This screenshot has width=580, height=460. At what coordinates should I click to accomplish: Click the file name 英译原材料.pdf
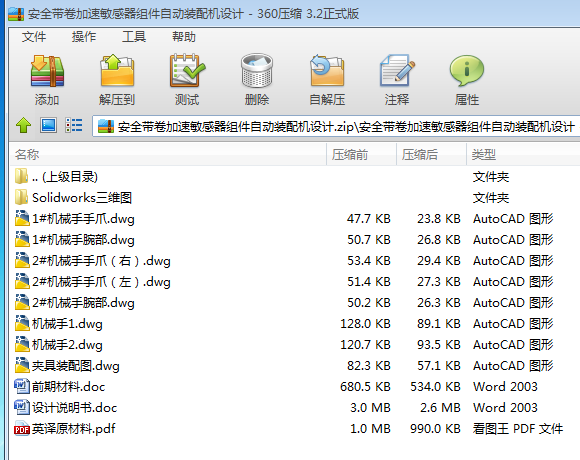[x=74, y=429]
